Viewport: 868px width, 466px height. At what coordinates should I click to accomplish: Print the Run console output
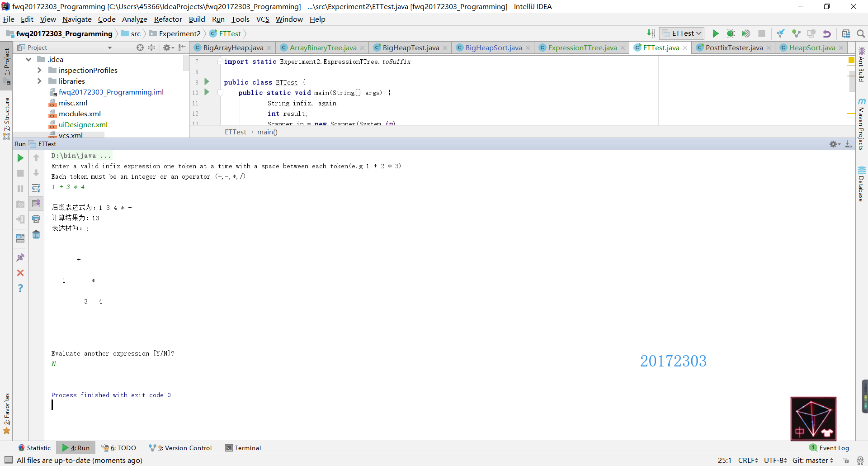pos(36,219)
